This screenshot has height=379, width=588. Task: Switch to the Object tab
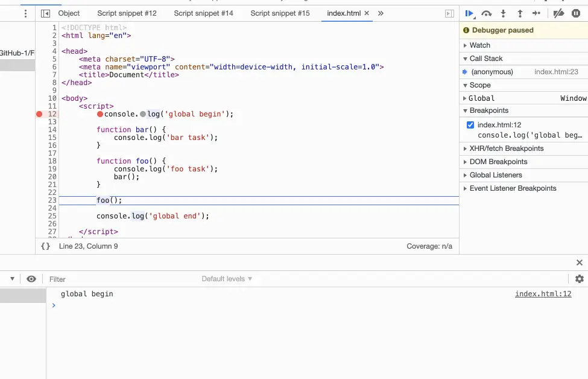69,13
